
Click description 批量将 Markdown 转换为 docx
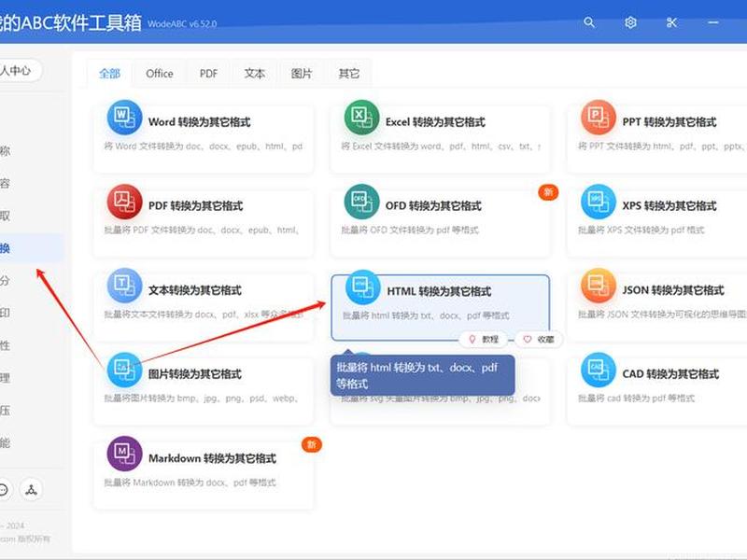coord(190,483)
